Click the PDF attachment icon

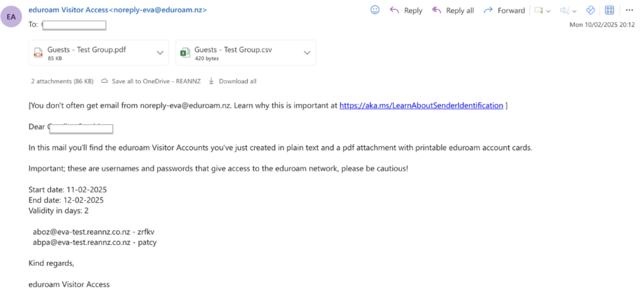[x=38, y=52]
